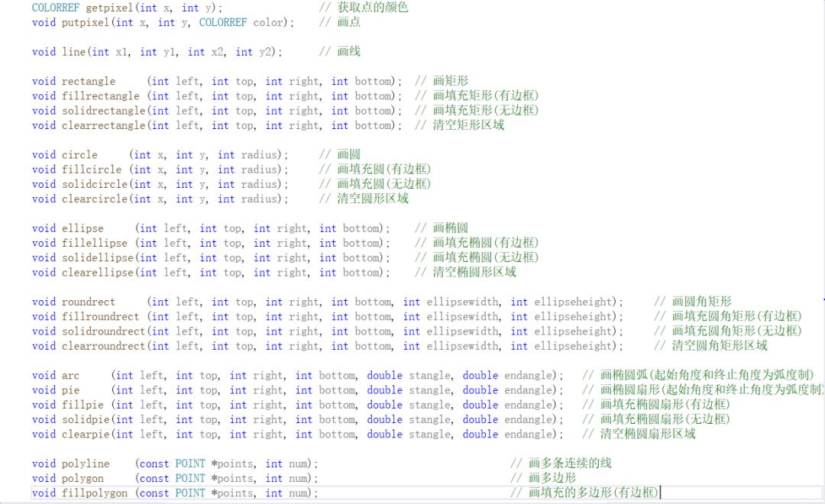This screenshot has width=825, height=504.
Task: Click the getpixel function name
Action: 110,8
